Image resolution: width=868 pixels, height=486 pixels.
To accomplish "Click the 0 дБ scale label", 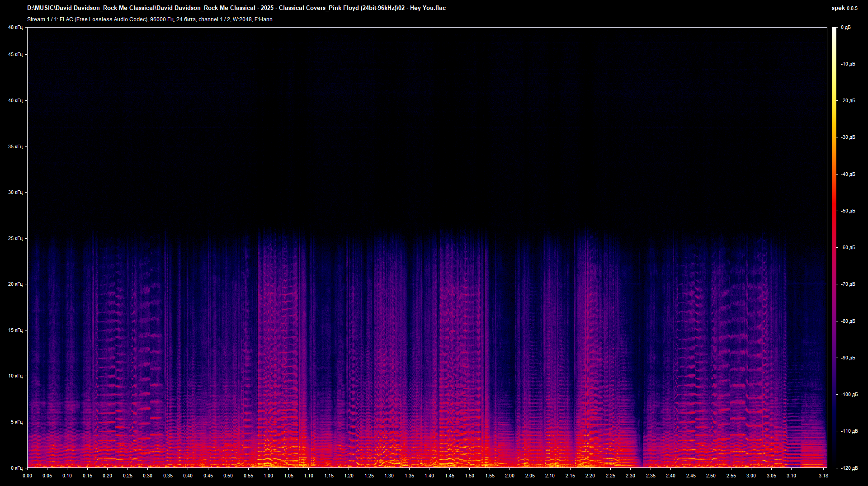I will pos(846,28).
